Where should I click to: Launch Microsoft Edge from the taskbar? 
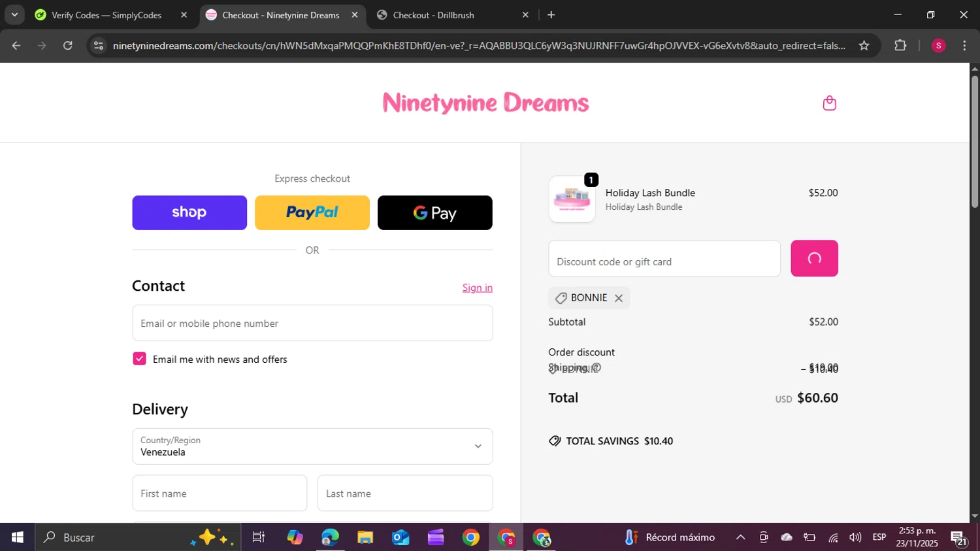330,537
